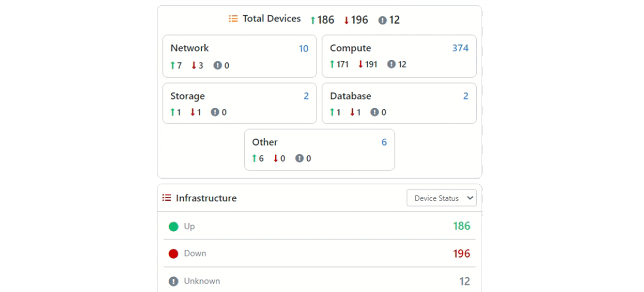Screen dimensions: 644x292
Task: Click the Other unknown status icon
Action: 300,158
